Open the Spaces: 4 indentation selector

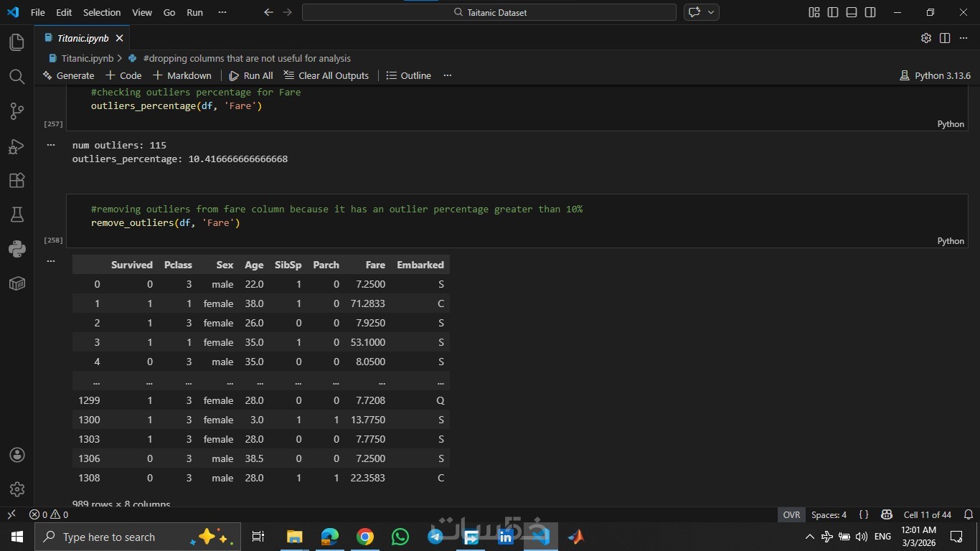829,514
